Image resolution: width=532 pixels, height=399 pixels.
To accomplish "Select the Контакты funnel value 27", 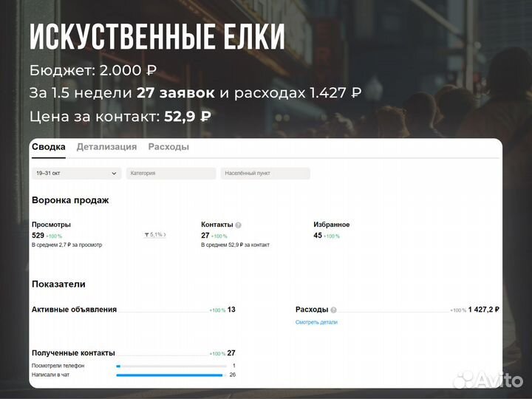I will coord(205,236).
